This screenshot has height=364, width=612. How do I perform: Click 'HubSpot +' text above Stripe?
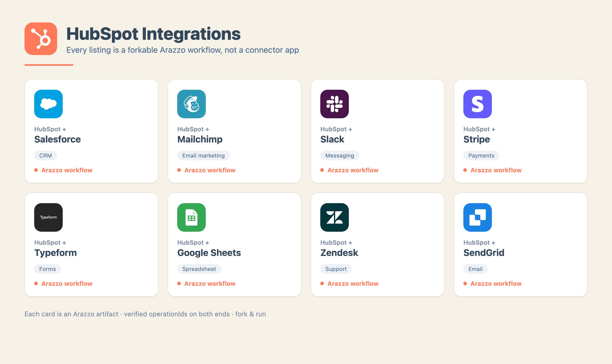479,129
